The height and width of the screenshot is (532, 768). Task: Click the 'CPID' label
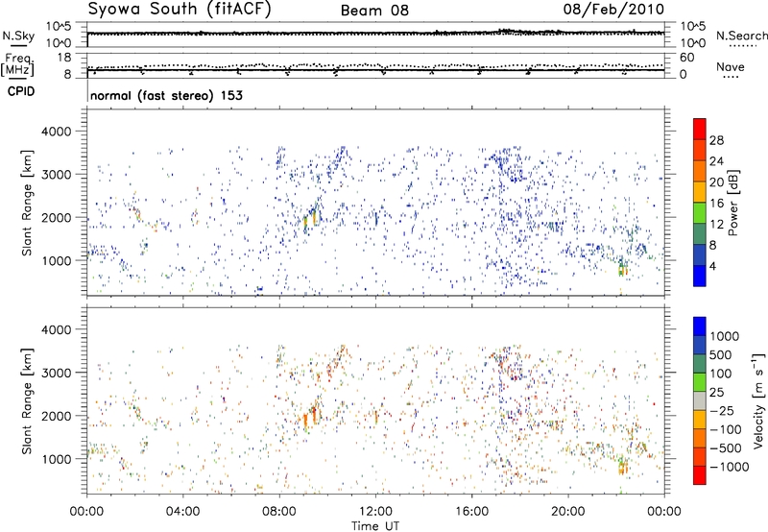click(21, 91)
